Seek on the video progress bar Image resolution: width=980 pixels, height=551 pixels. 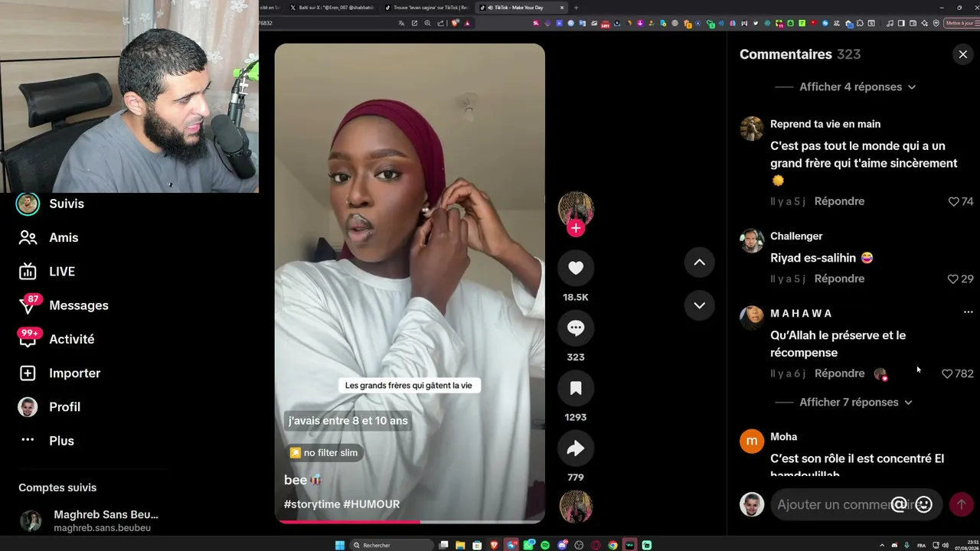[410, 522]
